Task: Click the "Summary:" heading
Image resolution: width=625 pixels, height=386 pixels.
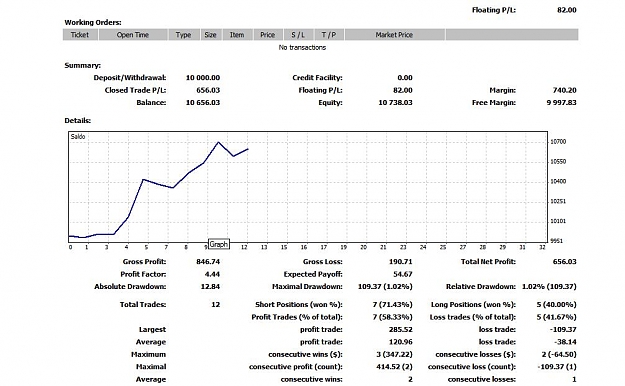Action: (x=83, y=65)
